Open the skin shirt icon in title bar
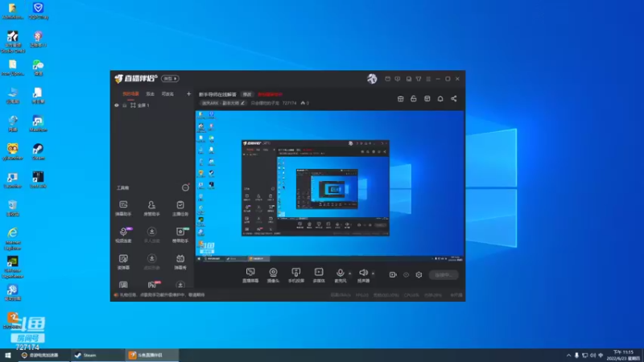This screenshot has width=644, height=362. 419,79
